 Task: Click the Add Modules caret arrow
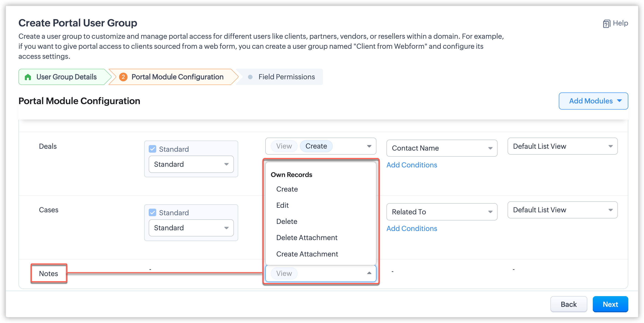coord(619,101)
